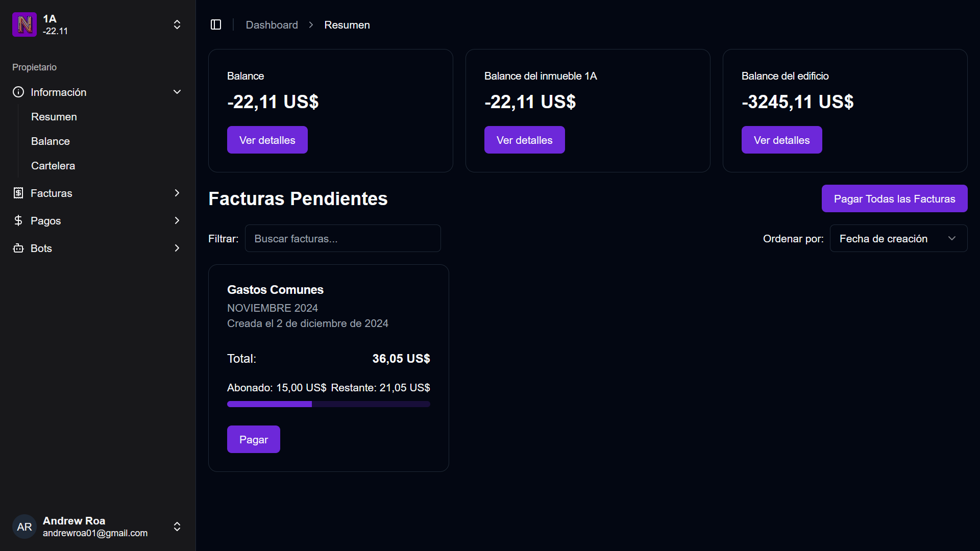The height and width of the screenshot is (551, 980).
Task: Click the Ordenar por label
Action: [793, 239]
